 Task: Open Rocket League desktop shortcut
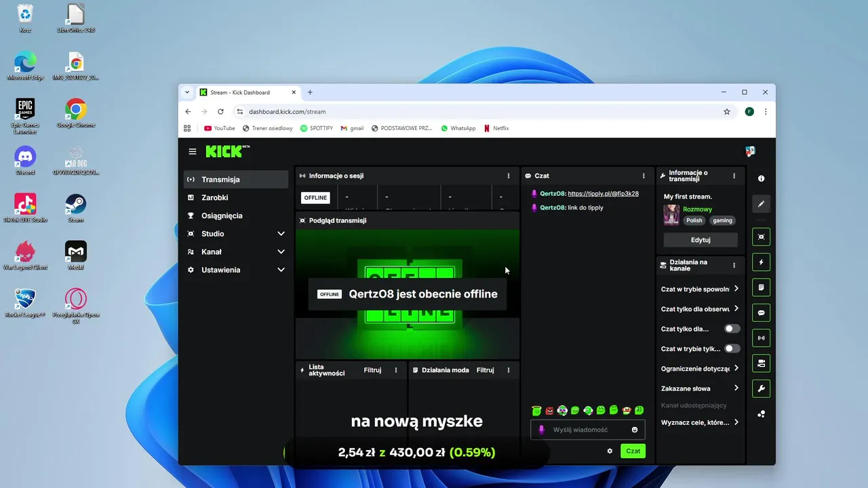(x=25, y=303)
